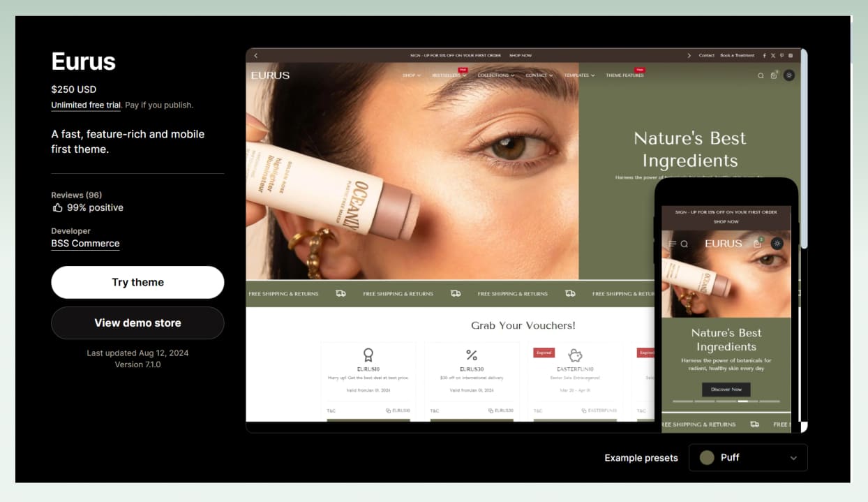Click the piggy bank icon on EASTERFUN10 voucher
This screenshot has width=868, height=502.
575,355
